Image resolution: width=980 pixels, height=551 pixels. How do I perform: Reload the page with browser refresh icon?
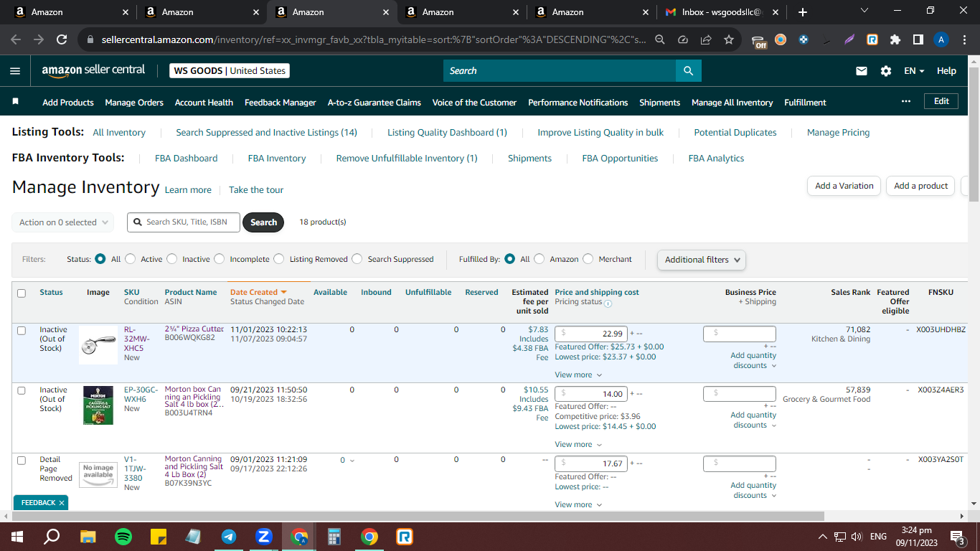(62, 40)
